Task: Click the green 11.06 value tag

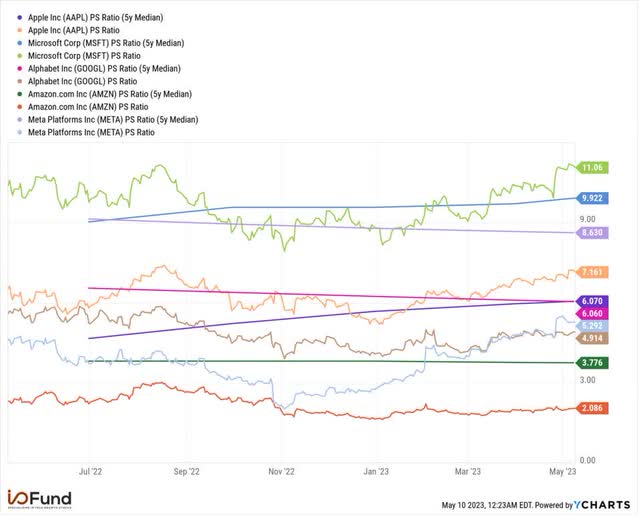Action: [592, 168]
